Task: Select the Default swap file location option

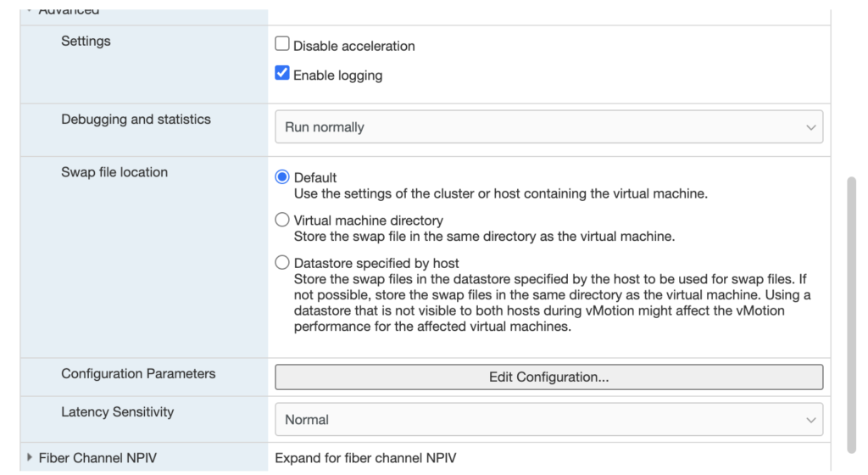Action: tap(282, 177)
